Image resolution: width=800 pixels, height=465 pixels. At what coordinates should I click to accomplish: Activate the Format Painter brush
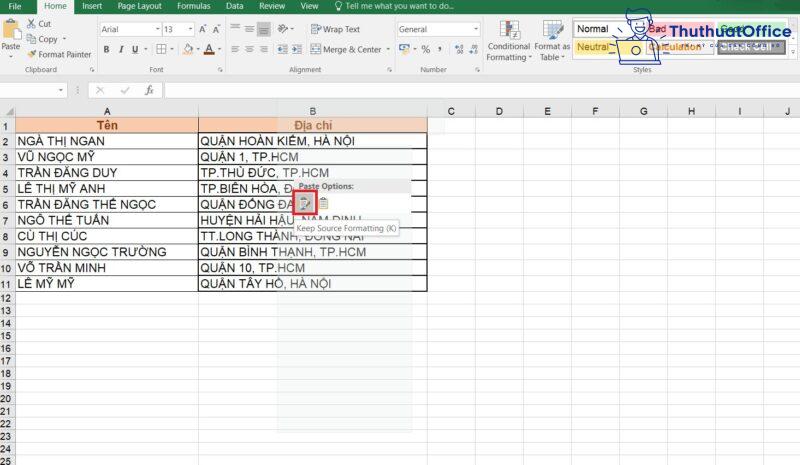[x=59, y=54]
